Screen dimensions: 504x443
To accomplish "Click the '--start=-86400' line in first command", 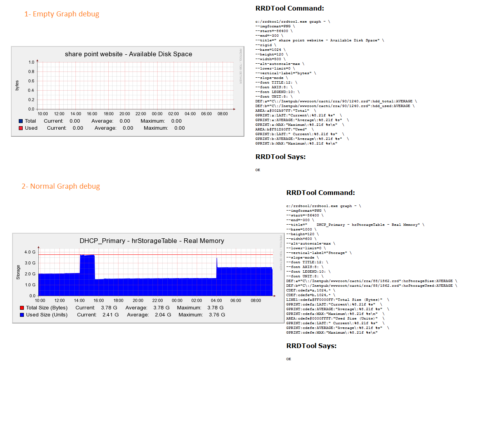I will pos(274,31).
